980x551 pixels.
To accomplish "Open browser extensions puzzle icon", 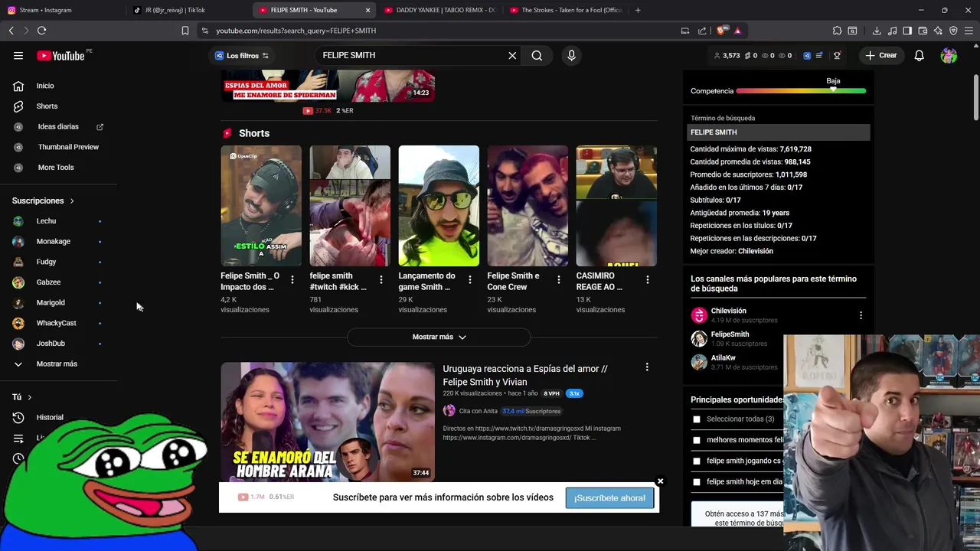I will point(837,31).
